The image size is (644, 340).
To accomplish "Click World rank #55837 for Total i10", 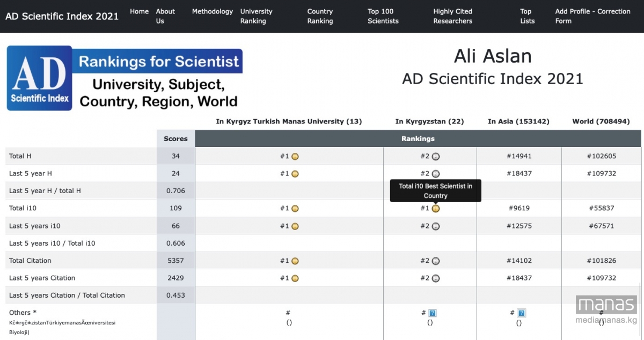I will (602, 209).
